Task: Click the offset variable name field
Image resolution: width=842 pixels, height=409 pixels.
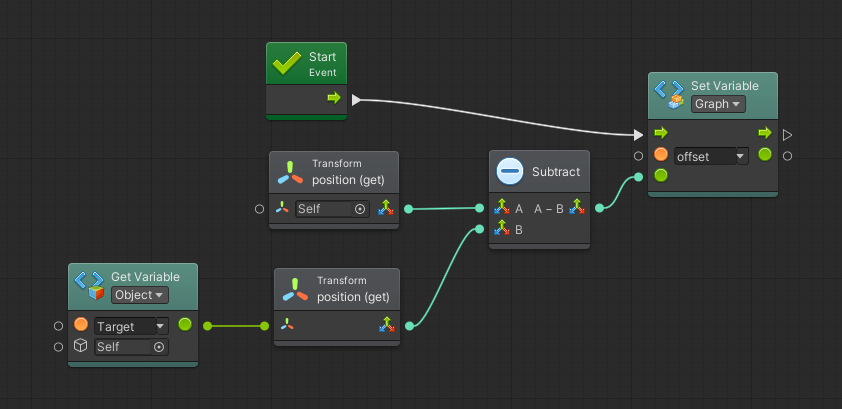Action: point(705,156)
